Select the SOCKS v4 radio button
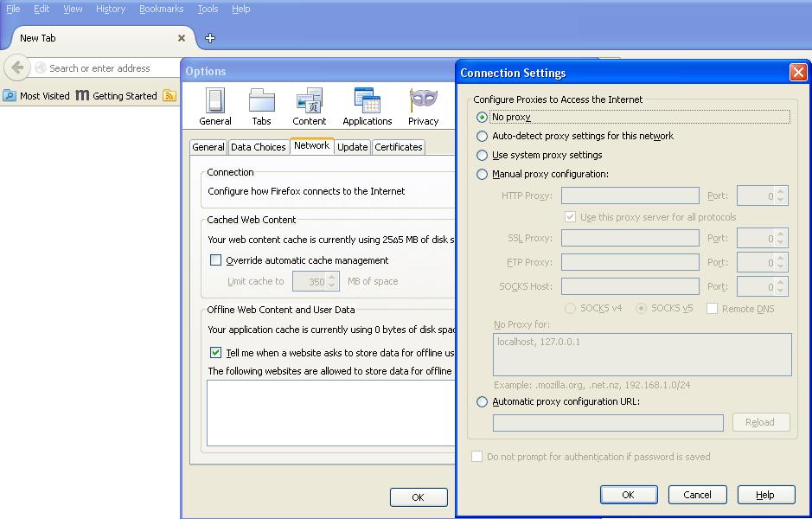Viewport: 812px width, 519px height. (x=570, y=309)
